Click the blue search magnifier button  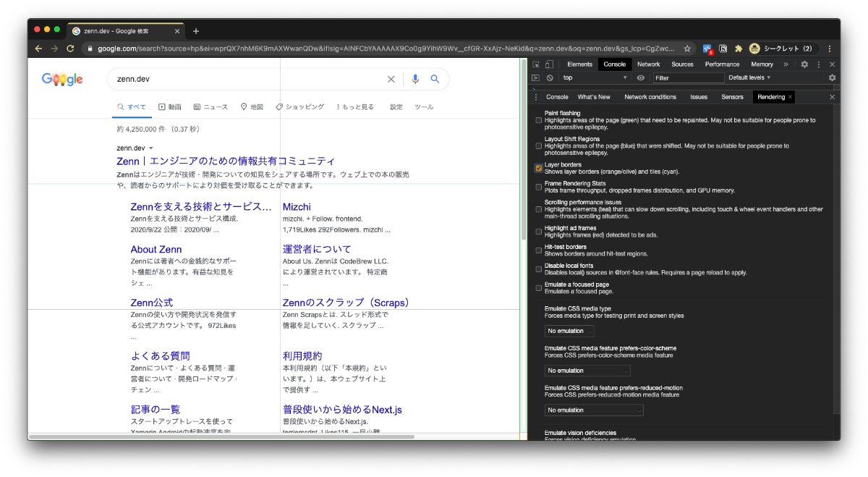tap(435, 79)
